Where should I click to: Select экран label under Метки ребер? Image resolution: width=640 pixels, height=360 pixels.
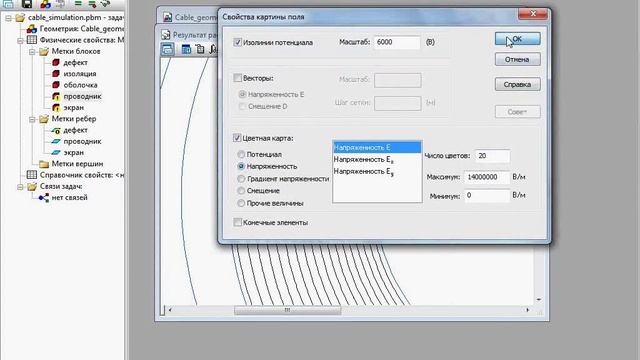coord(73,152)
